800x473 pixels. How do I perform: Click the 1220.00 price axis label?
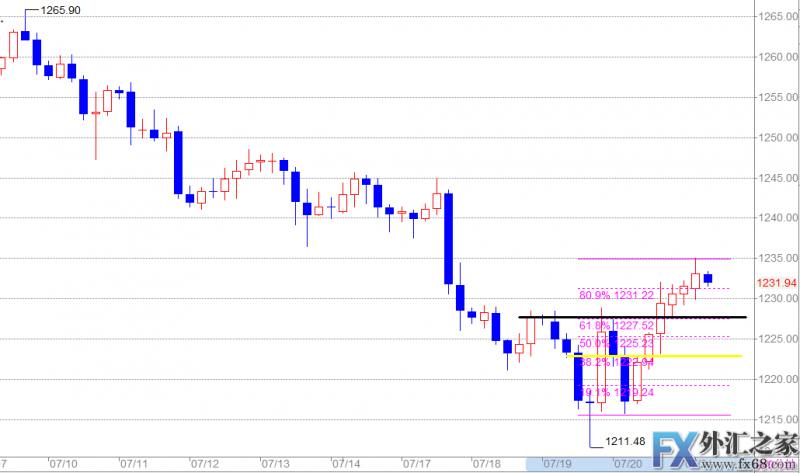point(778,379)
